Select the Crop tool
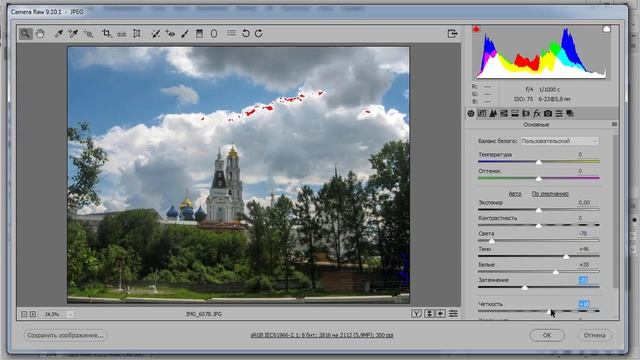The width and height of the screenshot is (640, 360). point(107,33)
